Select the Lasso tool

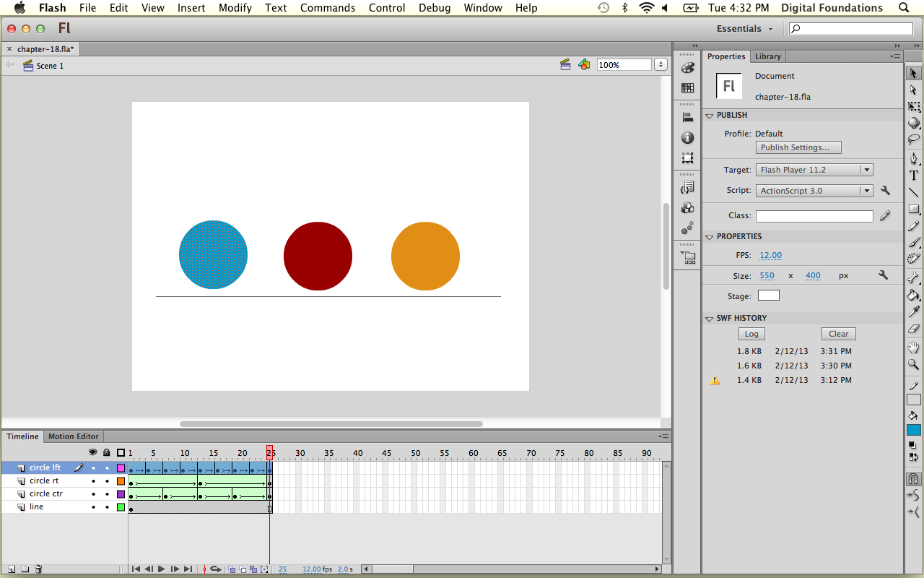click(x=914, y=139)
